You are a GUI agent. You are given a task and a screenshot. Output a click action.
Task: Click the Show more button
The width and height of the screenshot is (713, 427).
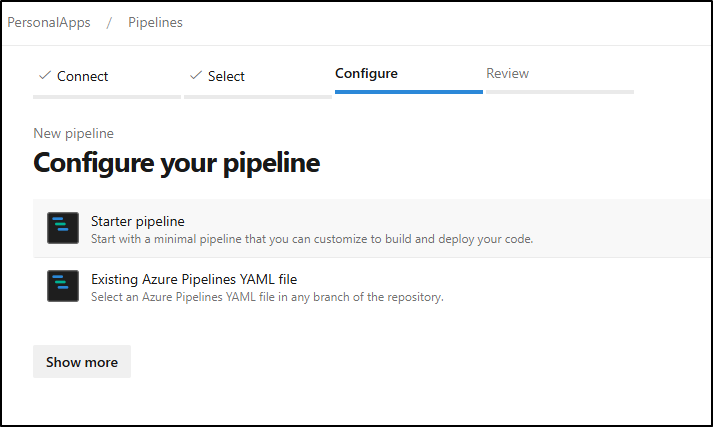coord(82,362)
